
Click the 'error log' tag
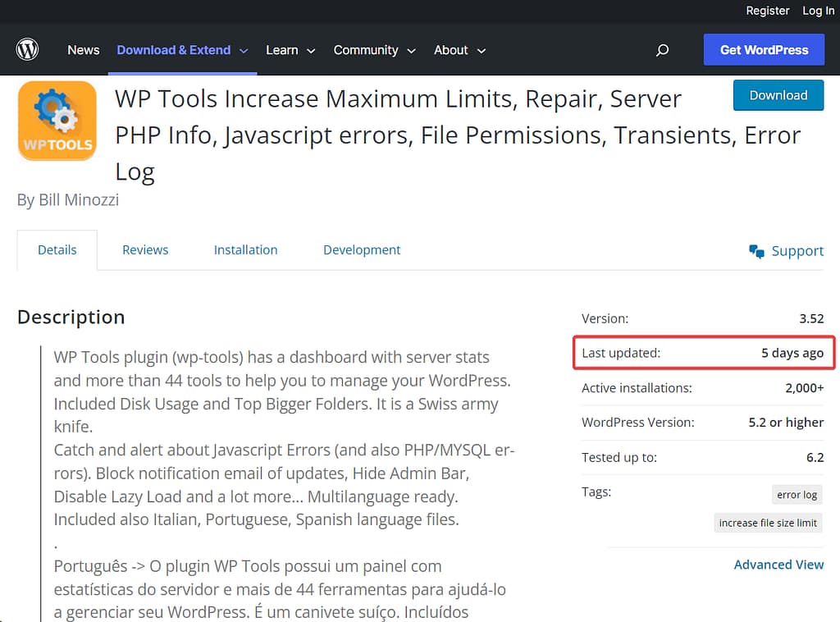click(797, 494)
